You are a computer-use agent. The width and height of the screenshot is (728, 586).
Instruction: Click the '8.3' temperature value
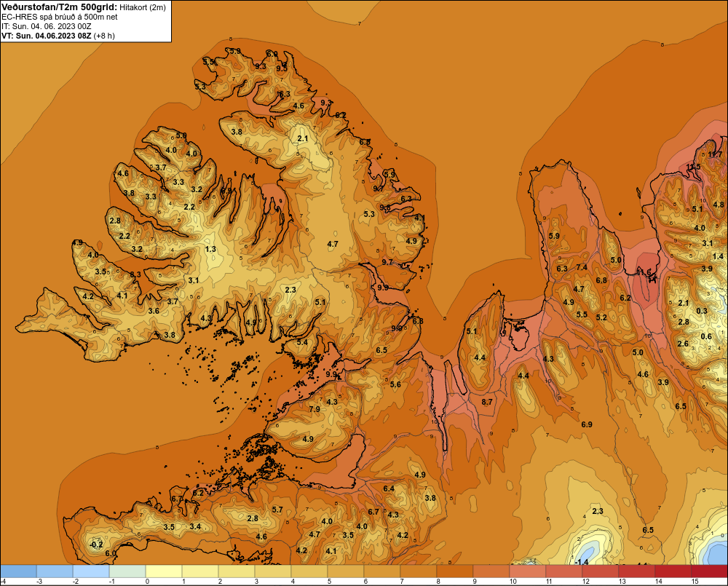click(x=135, y=274)
